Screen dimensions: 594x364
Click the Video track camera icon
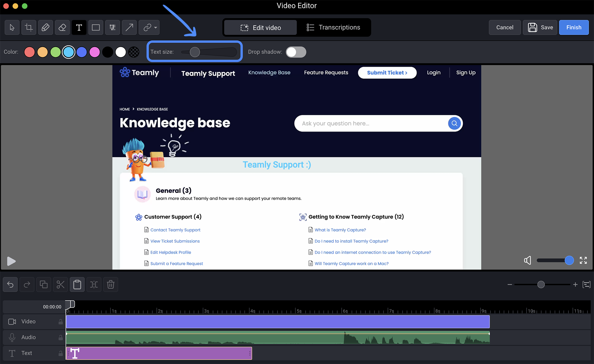[12, 322]
